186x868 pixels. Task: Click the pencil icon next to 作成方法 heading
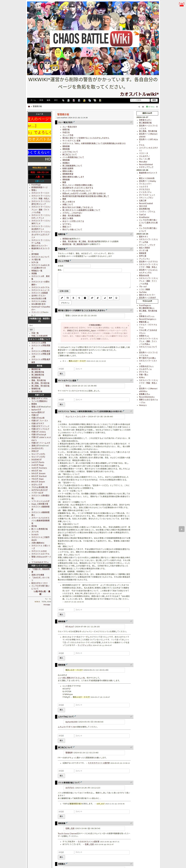66,249
